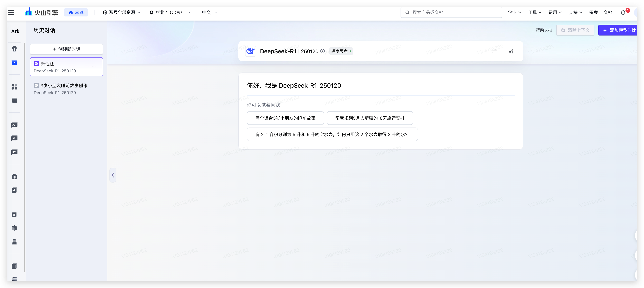Click the info icon next to 250120
Image resolution: width=644 pixels, height=288 pixels.
pos(323,51)
